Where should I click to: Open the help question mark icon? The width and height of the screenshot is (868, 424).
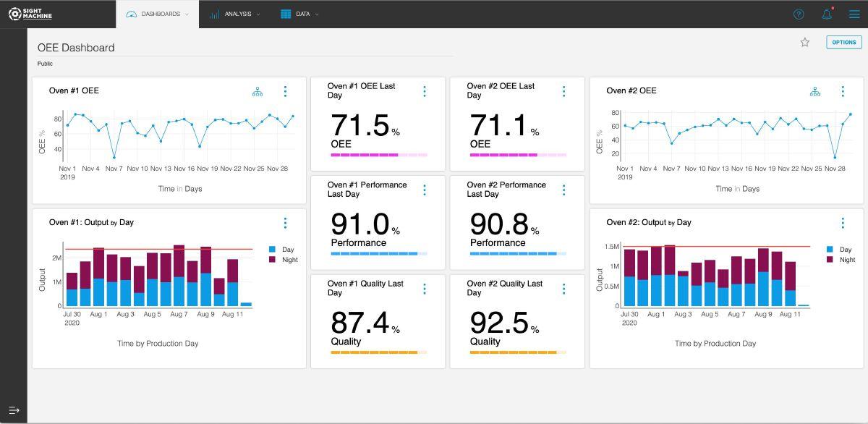coord(799,14)
